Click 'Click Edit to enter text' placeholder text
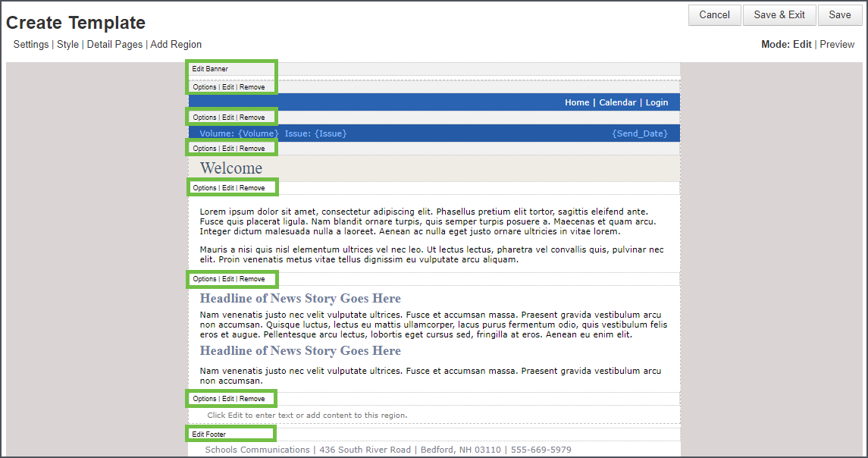The width and height of the screenshot is (868, 458). pyautogui.click(x=307, y=416)
